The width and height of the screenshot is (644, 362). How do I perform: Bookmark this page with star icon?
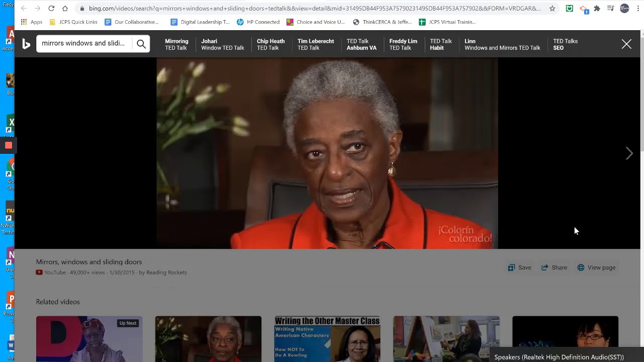tap(552, 9)
